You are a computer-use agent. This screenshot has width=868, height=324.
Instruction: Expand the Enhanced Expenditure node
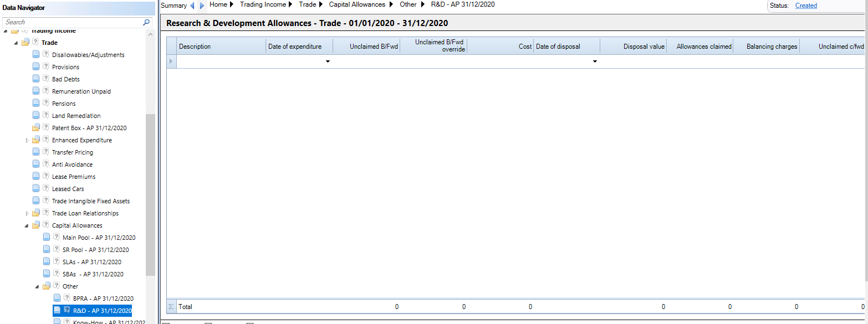click(x=27, y=140)
